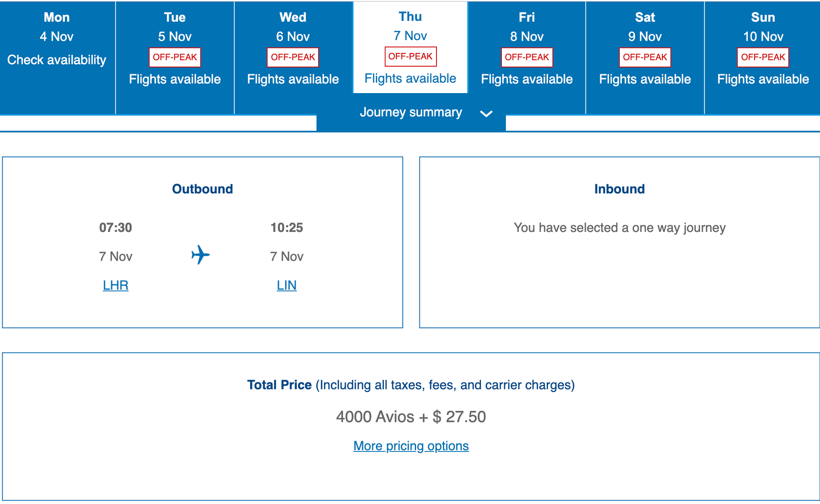This screenshot has width=820, height=504.
Task: Click the OFF-PEAK badge on Friday 8 Nov
Action: click(x=527, y=57)
